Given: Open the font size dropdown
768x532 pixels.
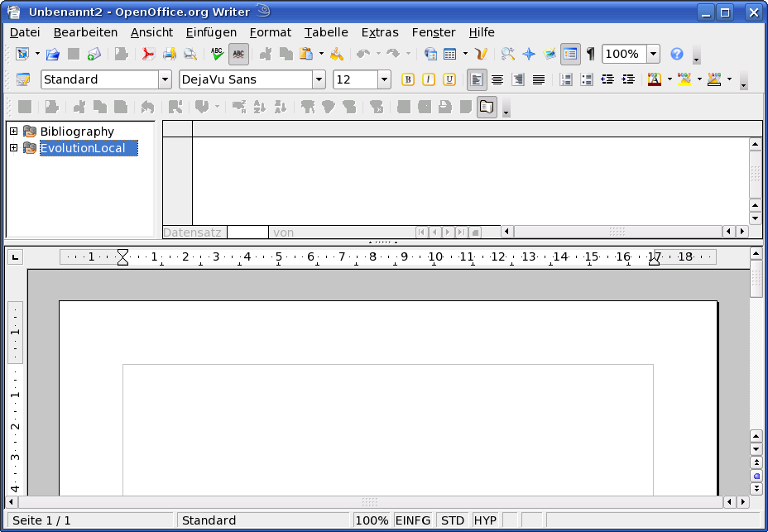Looking at the screenshot, I should (x=386, y=79).
